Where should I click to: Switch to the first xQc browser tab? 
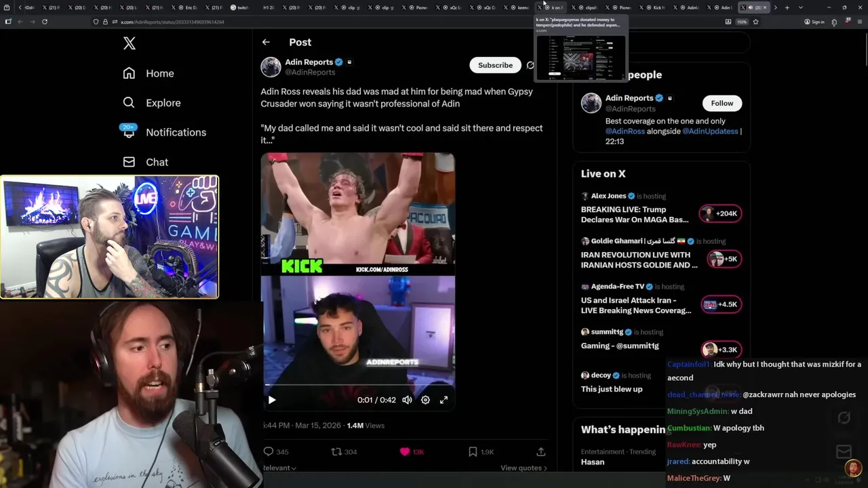click(450, 7)
